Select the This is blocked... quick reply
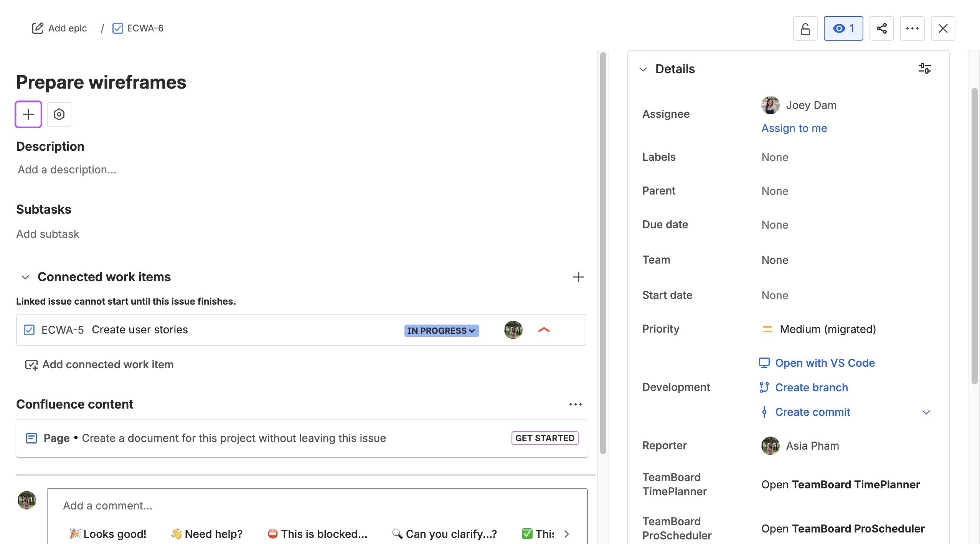Image resolution: width=980 pixels, height=544 pixels. click(x=317, y=534)
